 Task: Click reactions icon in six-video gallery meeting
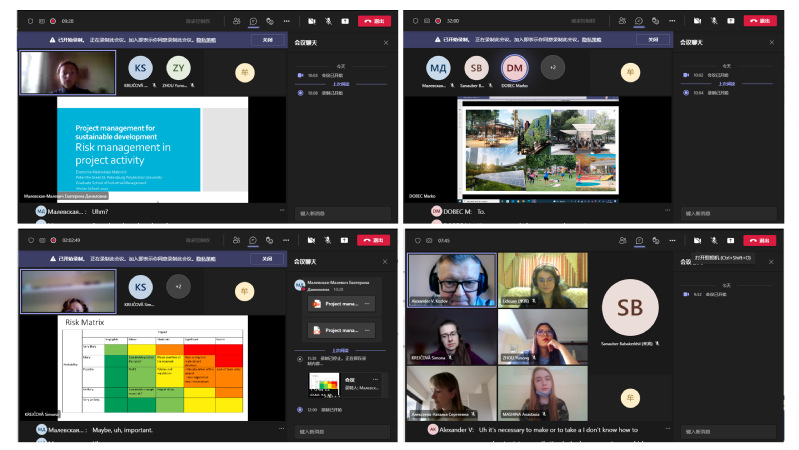pyautogui.click(x=655, y=241)
